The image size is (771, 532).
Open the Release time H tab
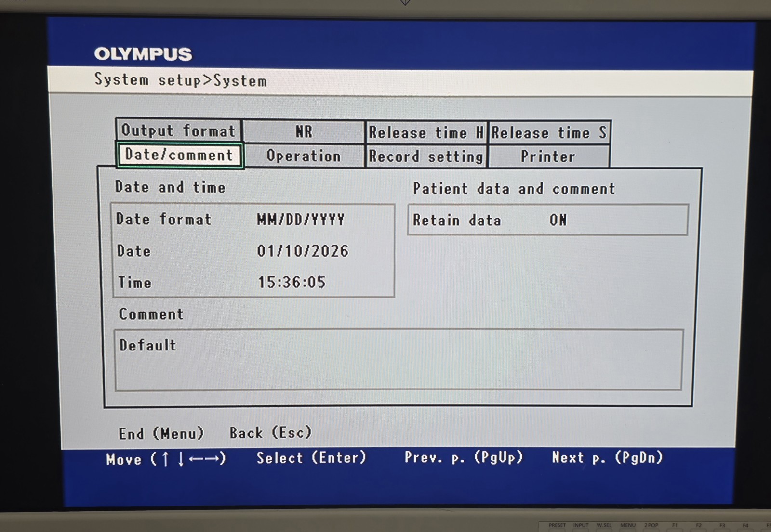pos(426,132)
